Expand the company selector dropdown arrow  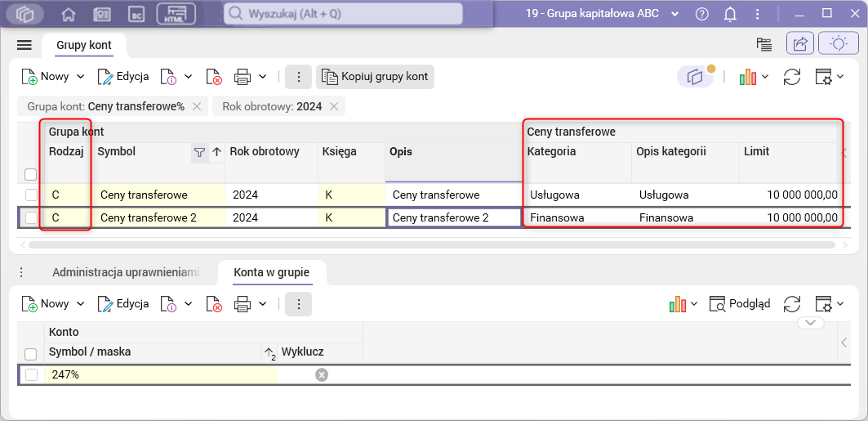[x=674, y=14]
